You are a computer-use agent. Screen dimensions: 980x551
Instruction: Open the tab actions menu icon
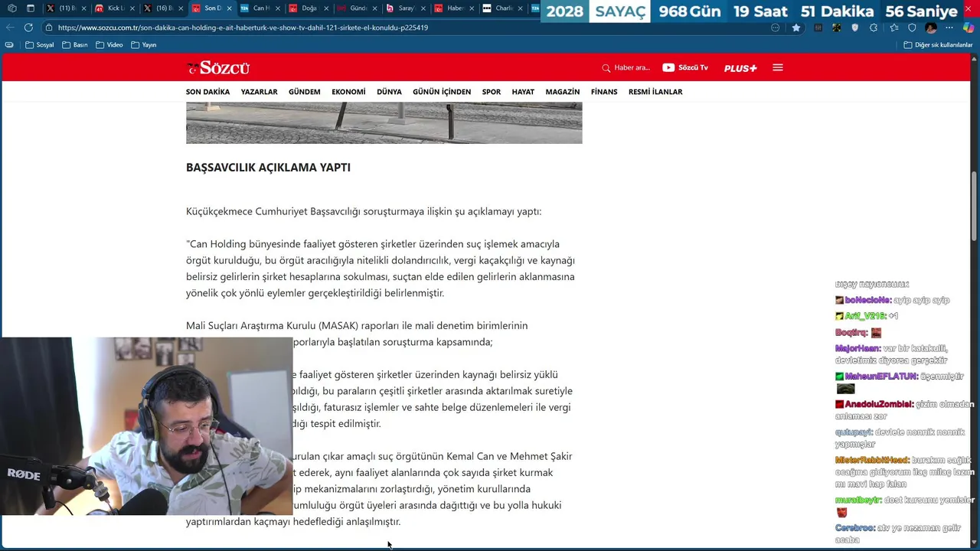31,8
